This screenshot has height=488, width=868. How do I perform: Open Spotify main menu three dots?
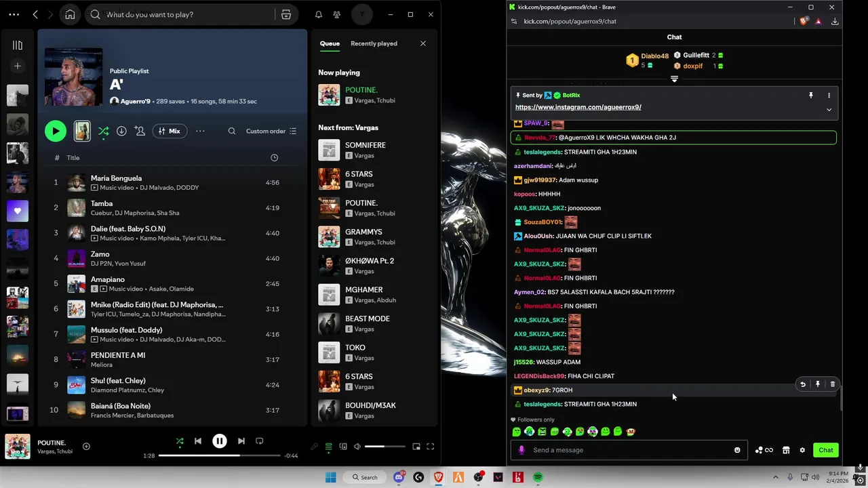click(14, 14)
